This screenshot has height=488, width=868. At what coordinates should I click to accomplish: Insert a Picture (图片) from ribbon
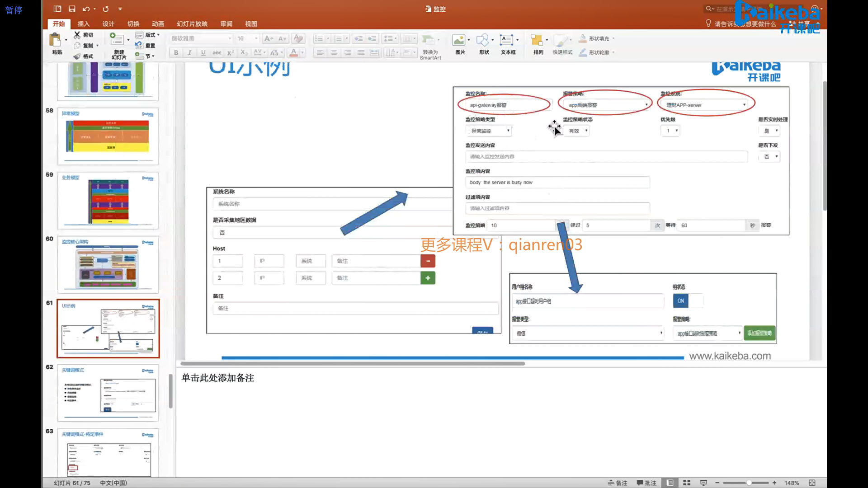(459, 41)
